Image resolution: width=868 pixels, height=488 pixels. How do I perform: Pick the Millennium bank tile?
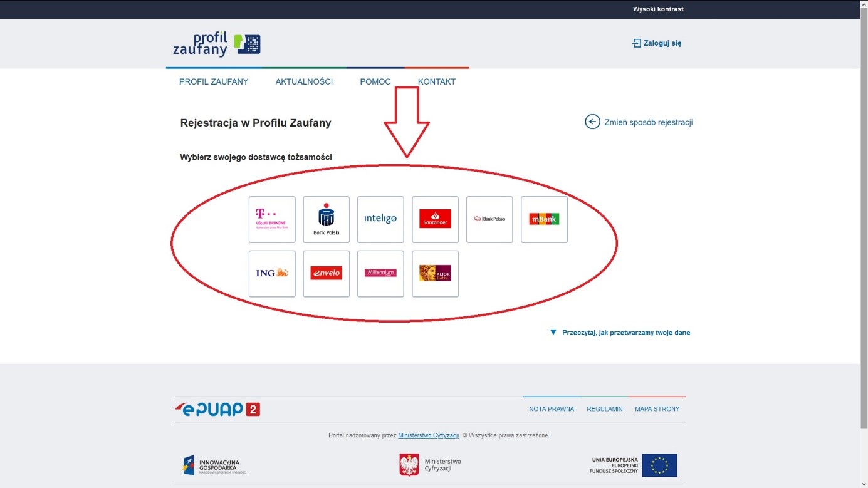tap(380, 274)
